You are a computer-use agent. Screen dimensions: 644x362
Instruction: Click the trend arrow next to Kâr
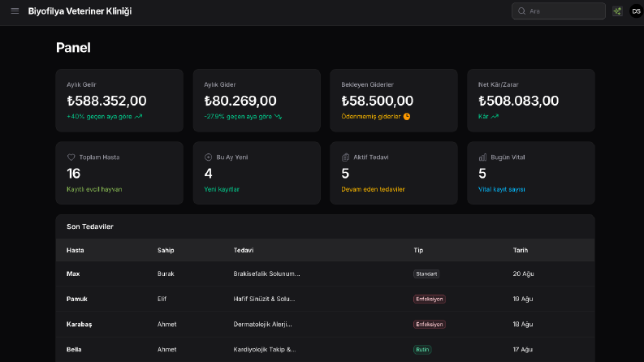pos(495,117)
